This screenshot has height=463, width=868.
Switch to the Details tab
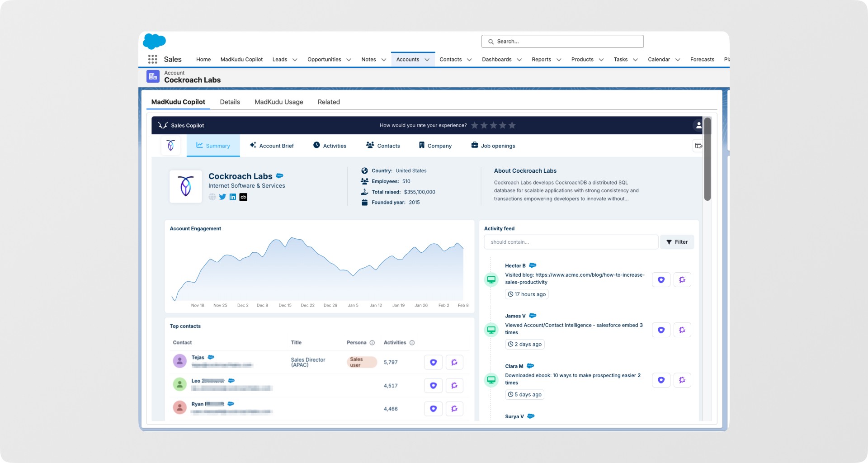230,102
